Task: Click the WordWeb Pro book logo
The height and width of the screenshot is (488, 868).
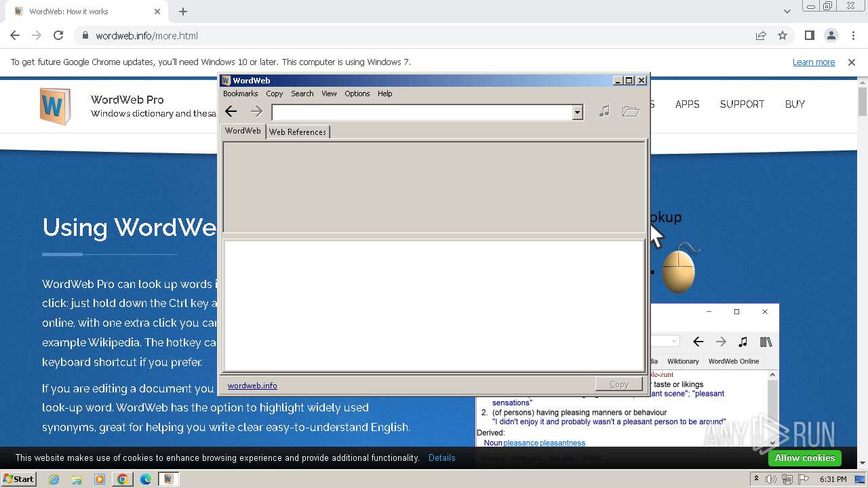Action: pos(55,106)
